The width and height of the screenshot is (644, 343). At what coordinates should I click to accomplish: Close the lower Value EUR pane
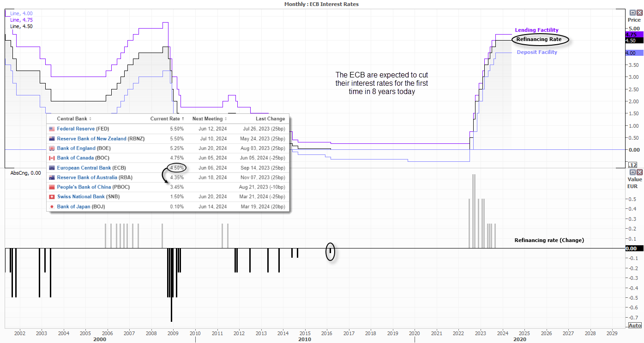pos(639,172)
